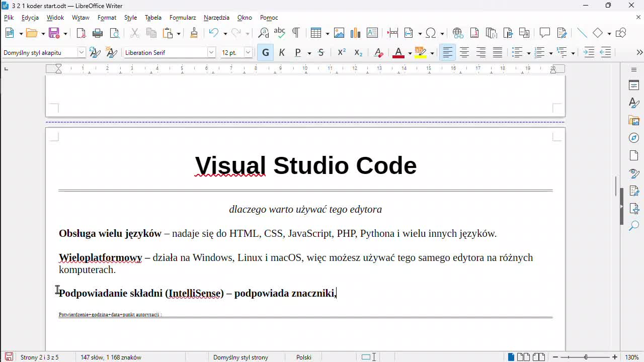The width and height of the screenshot is (644, 362).
Task: Enable strikethrough formatting
Action: coord(321,52)
